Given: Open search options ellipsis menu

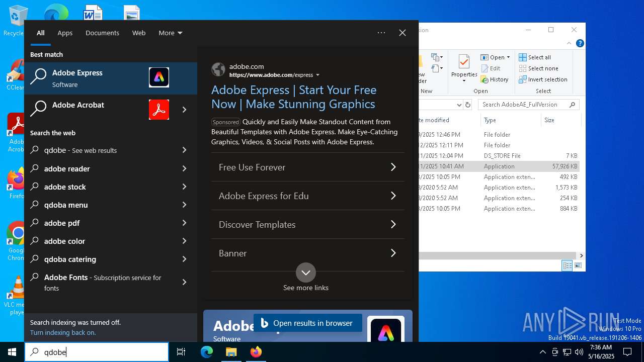Looking at the screenshot, I should tap(381, 33).
